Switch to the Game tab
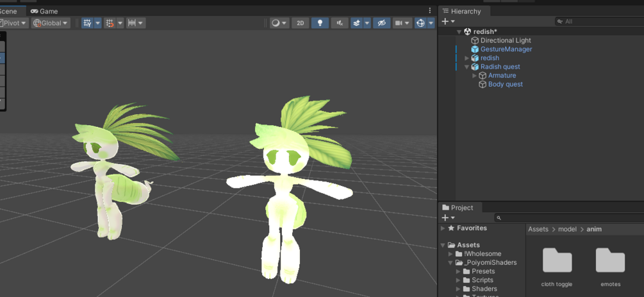 tap(44, 11)
